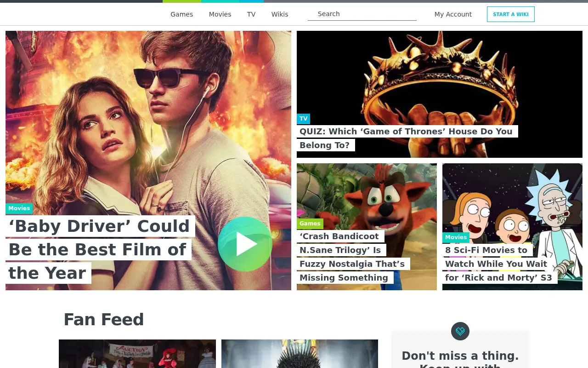Play the Baby Driver video
Image resolution: width=588 pixels, height=368 pixels.
point(245,244)
